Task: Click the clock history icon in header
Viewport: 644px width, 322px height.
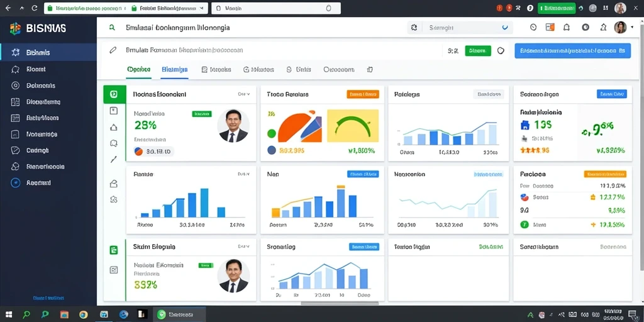Action: tap(533, 28)
